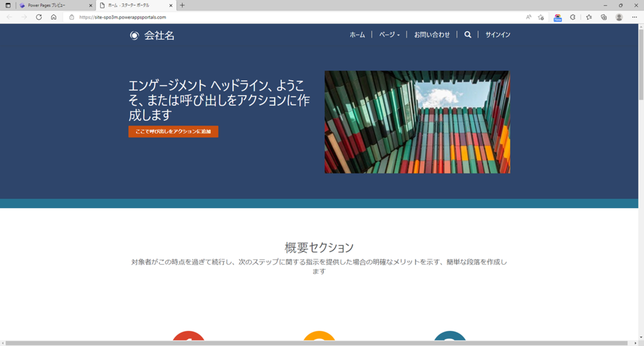This screenshot has height=346, width=644.
Task: Click the 会社名 site title
Action: click(x=159, y=35)
